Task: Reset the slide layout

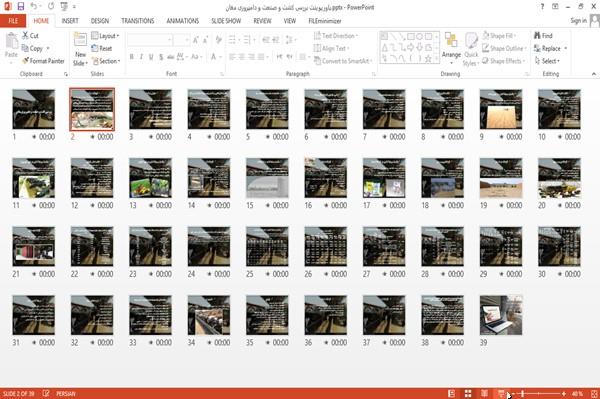Action: tap(102, 48)
